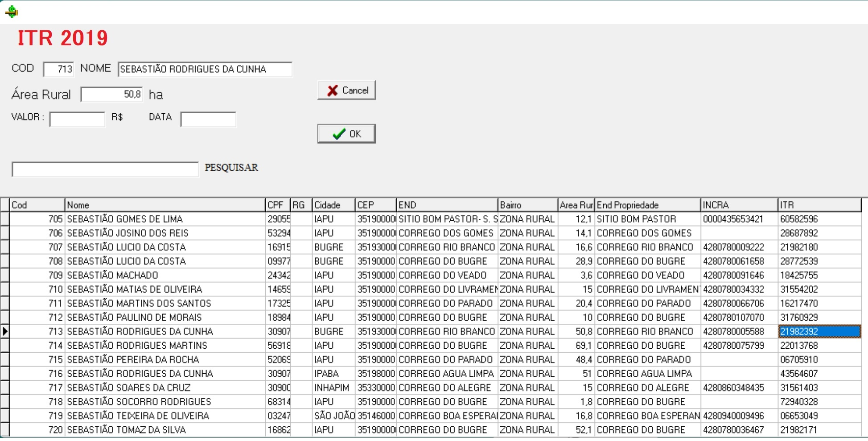Confirm with the OK checkmark button

[346, 134]
